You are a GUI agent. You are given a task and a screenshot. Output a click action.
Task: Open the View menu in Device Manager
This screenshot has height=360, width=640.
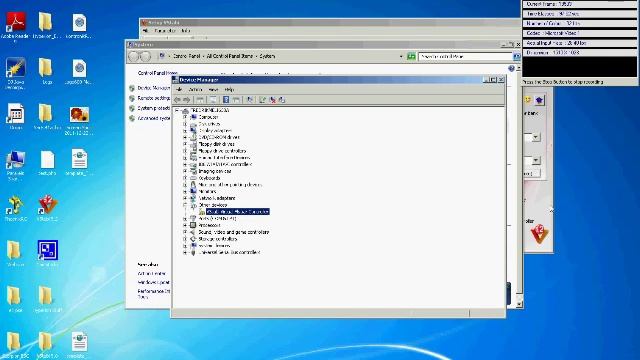tap(213, 89)
